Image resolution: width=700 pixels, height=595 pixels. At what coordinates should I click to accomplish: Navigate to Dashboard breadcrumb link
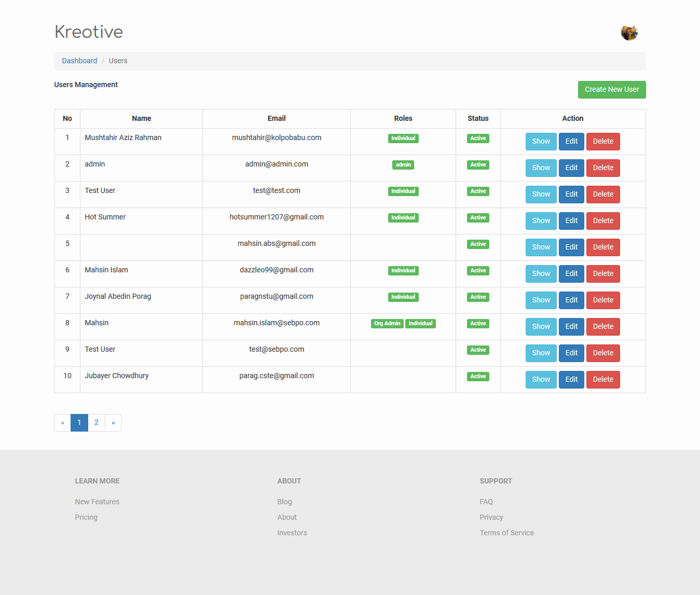click(79, 61)
